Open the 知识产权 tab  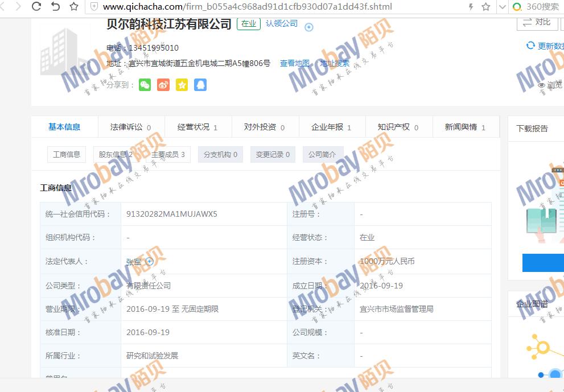pos(398,127)
